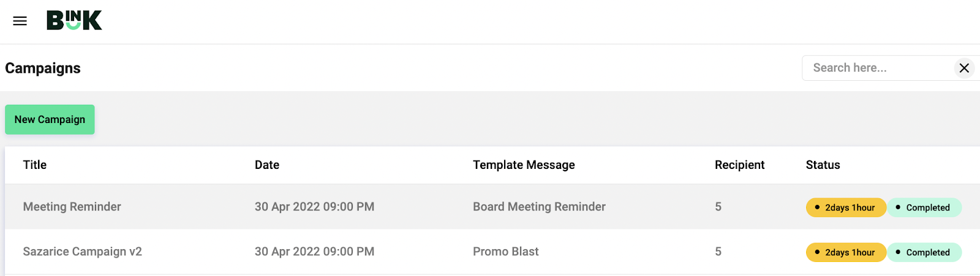980x276 pixels.
Task: Click Meeting Reminder's date cell
Action: 314,207
